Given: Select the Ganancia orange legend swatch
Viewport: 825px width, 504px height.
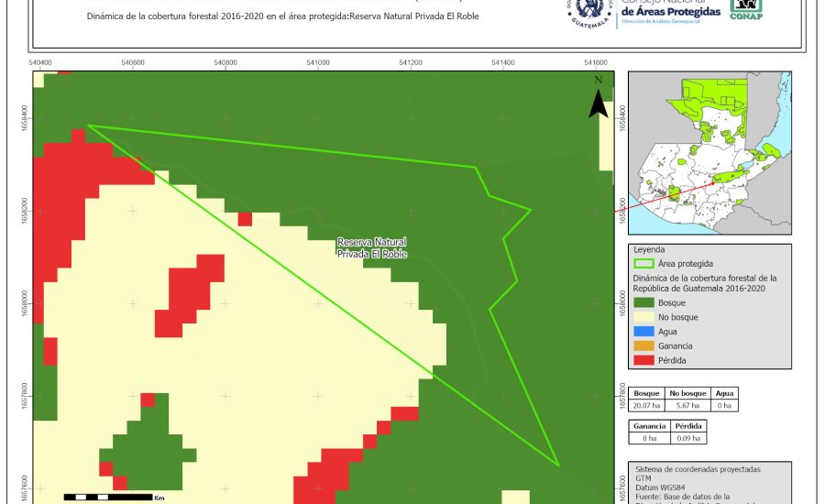Looking at the screenshot, I should tap(643, 345).
